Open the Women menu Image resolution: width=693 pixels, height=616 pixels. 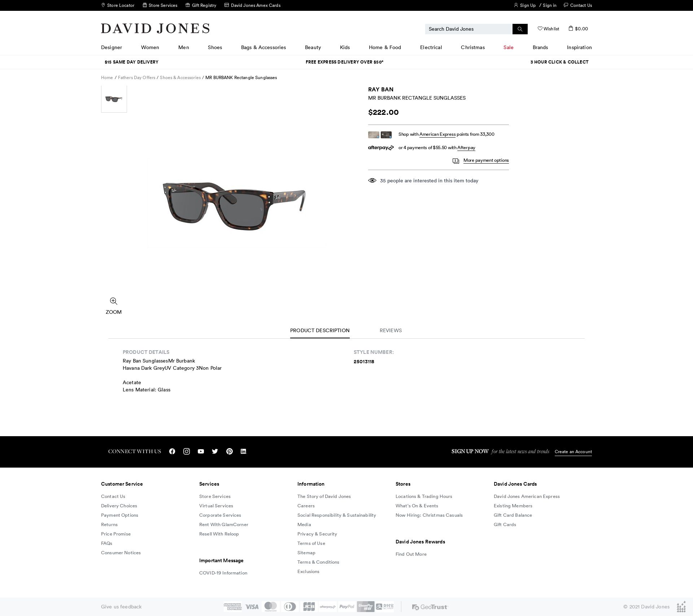(150, 47)
